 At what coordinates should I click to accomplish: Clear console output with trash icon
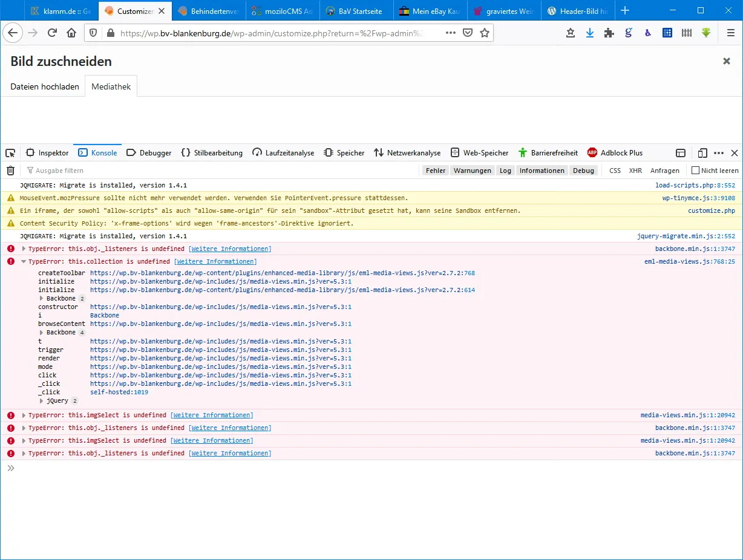(x=10, y=171)
